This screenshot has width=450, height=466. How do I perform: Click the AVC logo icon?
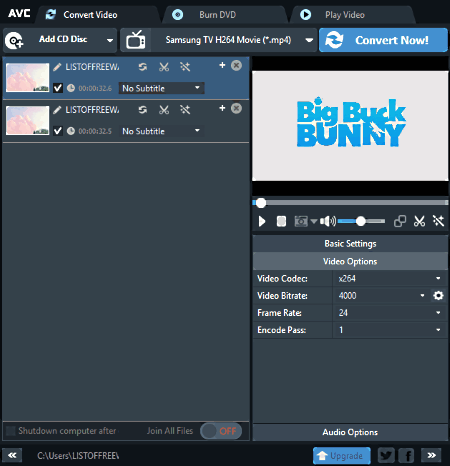[19, 13]
